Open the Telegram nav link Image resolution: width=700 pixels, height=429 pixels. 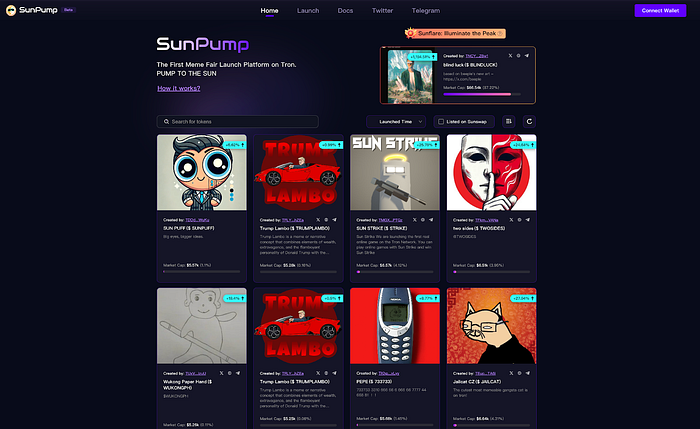point(425,11)
